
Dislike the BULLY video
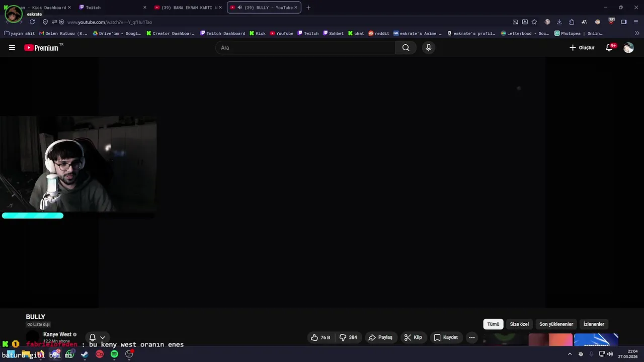click(x=348, y=337)
